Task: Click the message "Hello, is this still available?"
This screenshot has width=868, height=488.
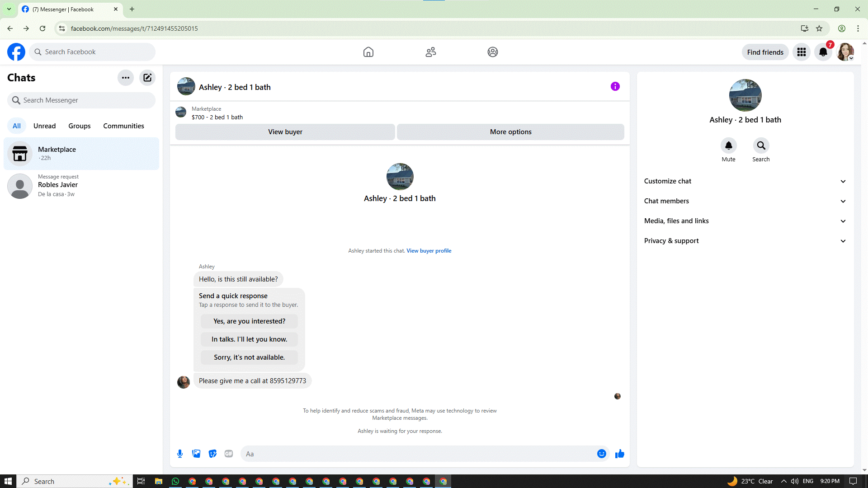Action: tap(238, 279)
